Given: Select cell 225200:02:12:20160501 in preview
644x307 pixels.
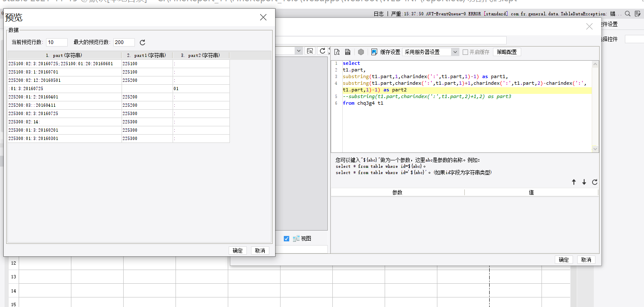Looking at the screenshot, I should pyautogui.click(x=64, y=80).
